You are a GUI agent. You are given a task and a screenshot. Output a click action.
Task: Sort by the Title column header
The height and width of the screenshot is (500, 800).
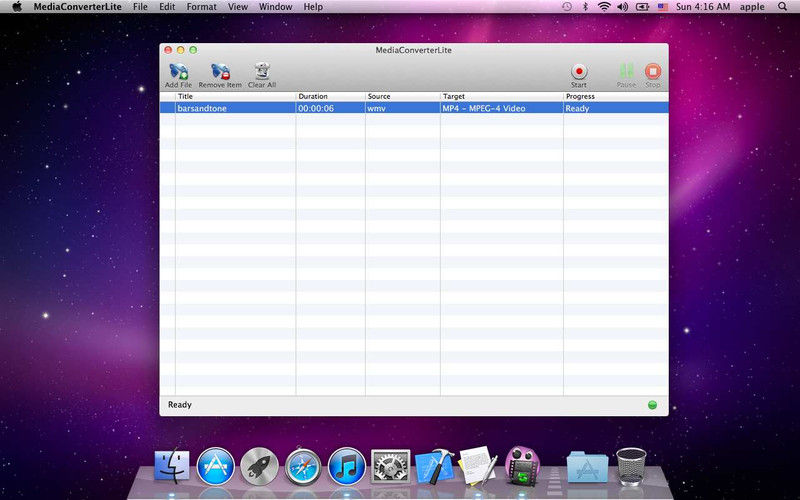[x=236, y=96]
